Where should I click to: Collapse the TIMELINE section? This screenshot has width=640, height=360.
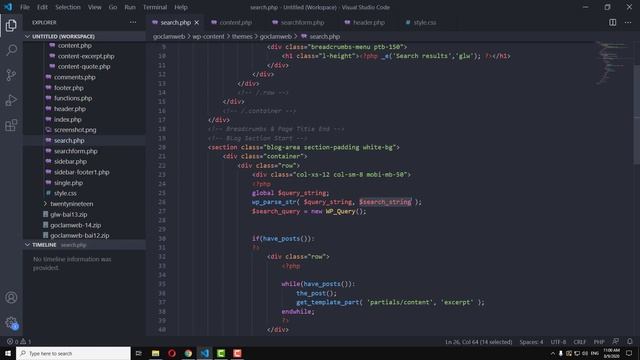click(x=84, y=245)
